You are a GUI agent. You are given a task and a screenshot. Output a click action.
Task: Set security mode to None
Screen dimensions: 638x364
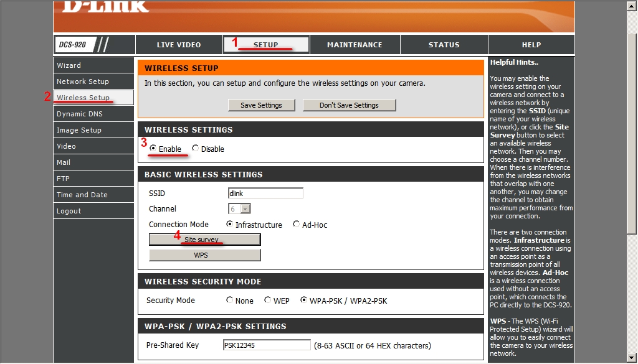click(x=230, y=301)
